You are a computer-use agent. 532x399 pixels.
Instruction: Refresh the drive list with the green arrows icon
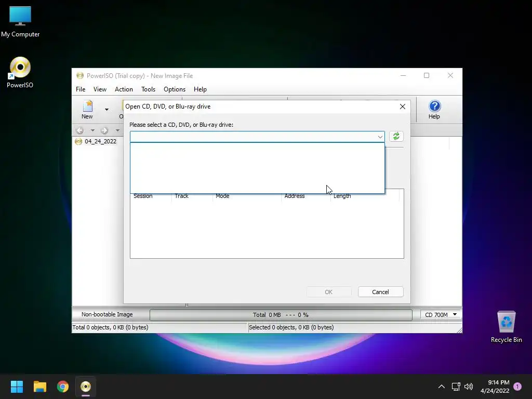pyautogui.click(x=396, y=137)
